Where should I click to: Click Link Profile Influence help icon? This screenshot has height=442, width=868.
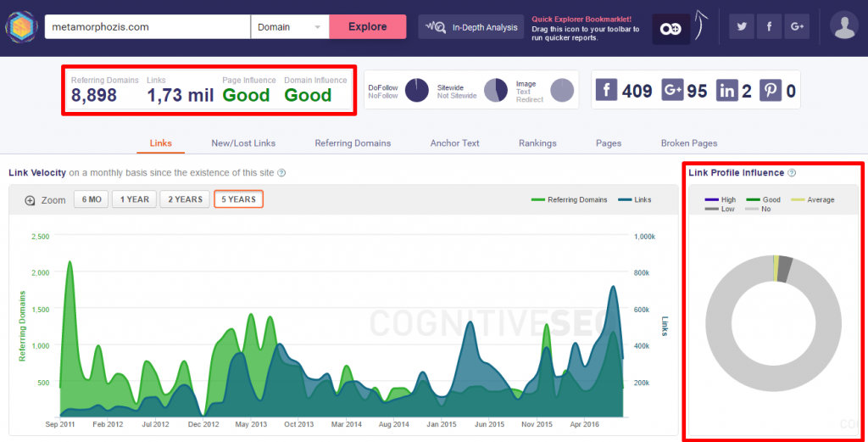tap(792, 173)
